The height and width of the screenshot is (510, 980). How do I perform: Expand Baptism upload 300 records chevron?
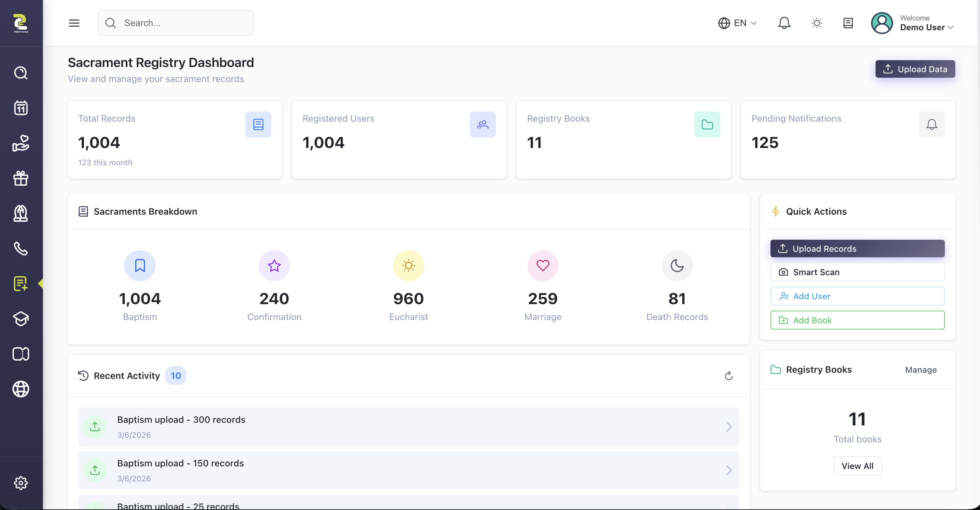click(729, 427)
